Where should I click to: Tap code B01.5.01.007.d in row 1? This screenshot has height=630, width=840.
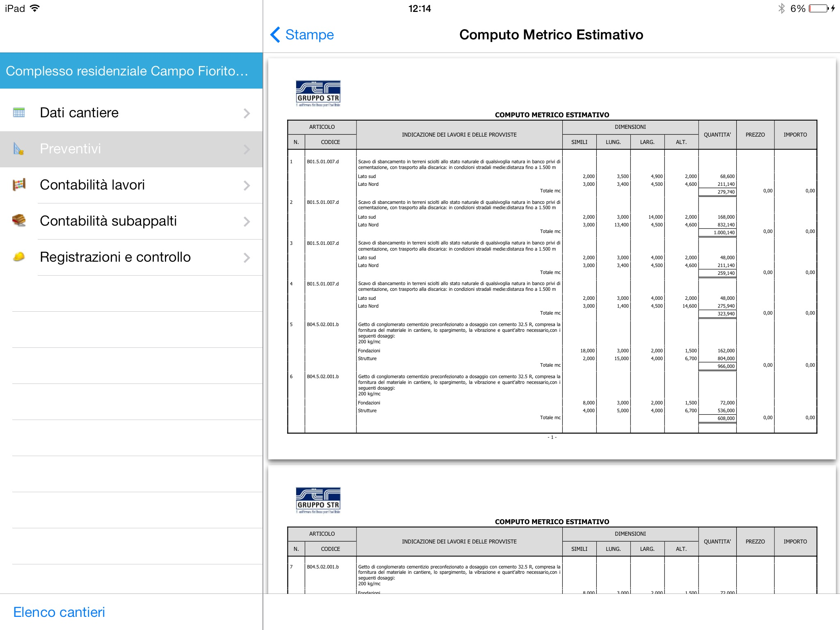pos(323,162)
